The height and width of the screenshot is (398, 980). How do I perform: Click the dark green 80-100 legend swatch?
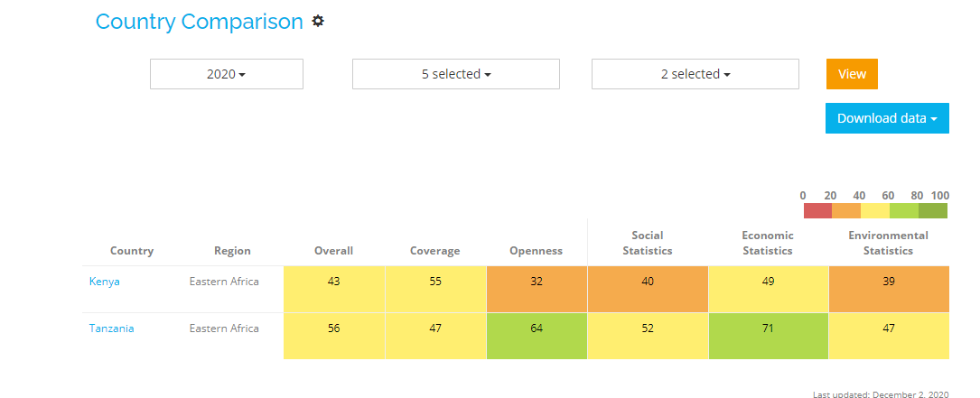[x=933, y=210]
